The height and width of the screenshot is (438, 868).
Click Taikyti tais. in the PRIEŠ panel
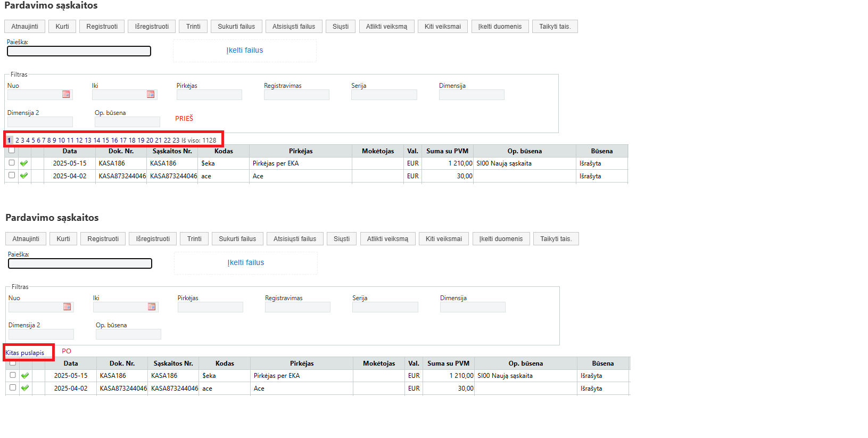coord(555,27)
